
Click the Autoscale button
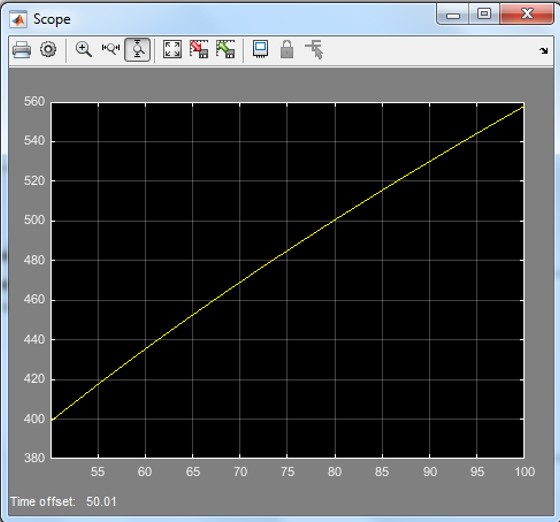point(172,49)
